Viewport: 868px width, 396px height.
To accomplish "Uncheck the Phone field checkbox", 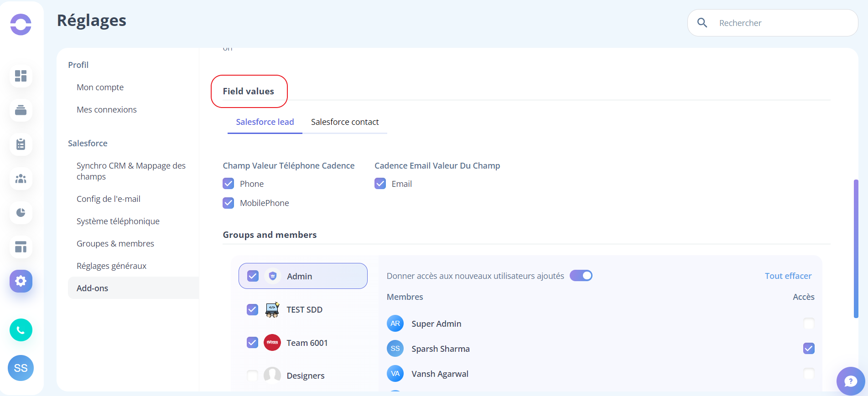I will (x=229, y=184).
